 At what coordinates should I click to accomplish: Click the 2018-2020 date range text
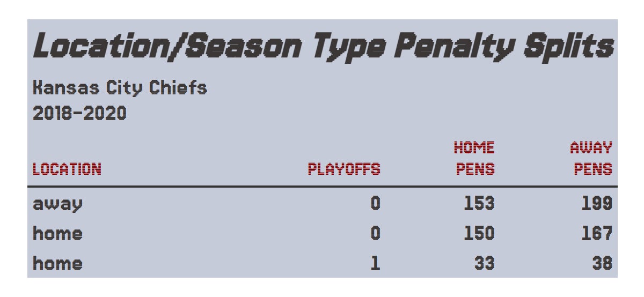click(79, 113)
